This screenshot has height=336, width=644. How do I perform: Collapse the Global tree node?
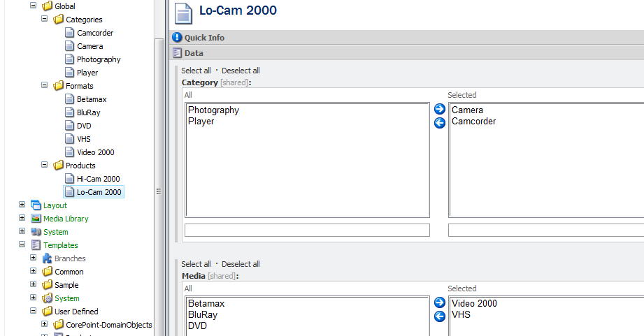[x=33, y=6]
